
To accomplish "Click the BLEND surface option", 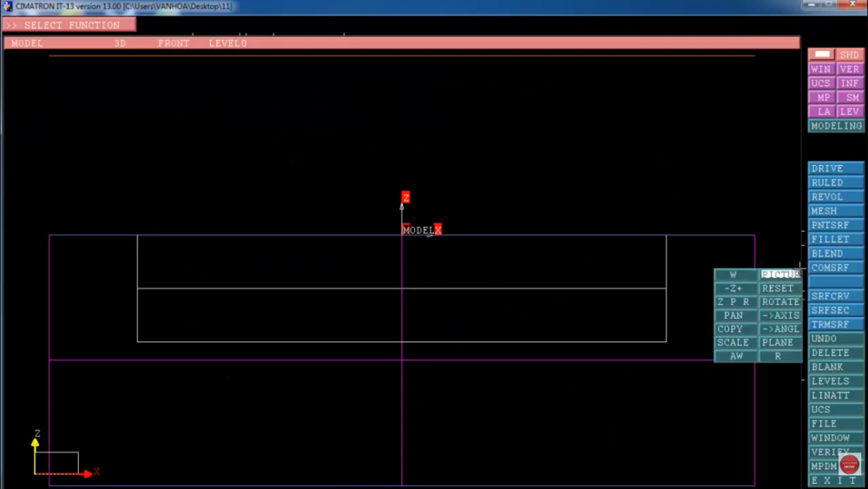I will 835,254.
